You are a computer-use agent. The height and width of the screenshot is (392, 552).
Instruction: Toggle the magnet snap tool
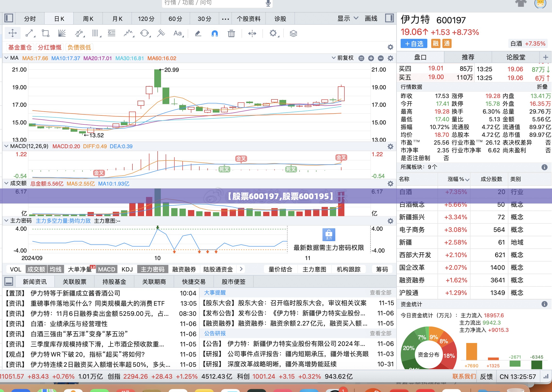[215, 33]
